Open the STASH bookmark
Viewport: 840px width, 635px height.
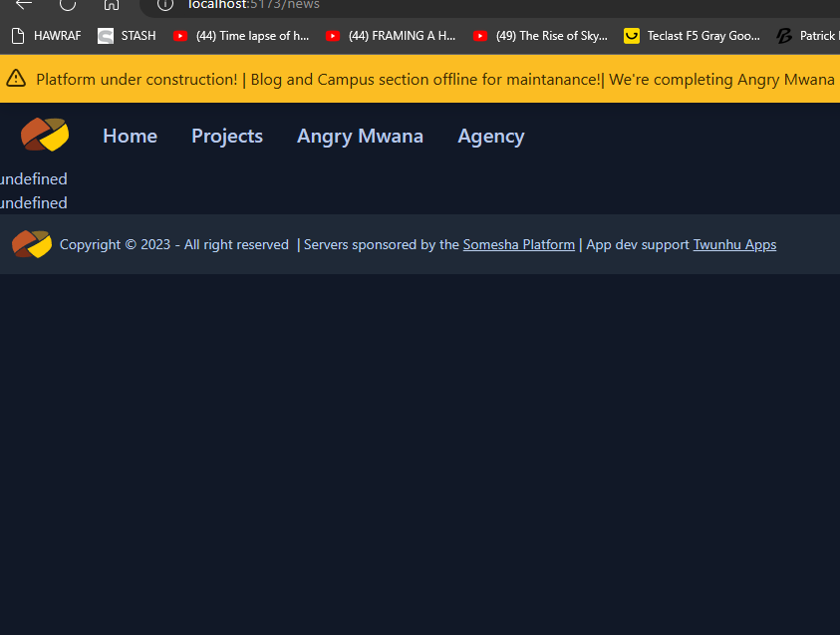click(127, 36)
